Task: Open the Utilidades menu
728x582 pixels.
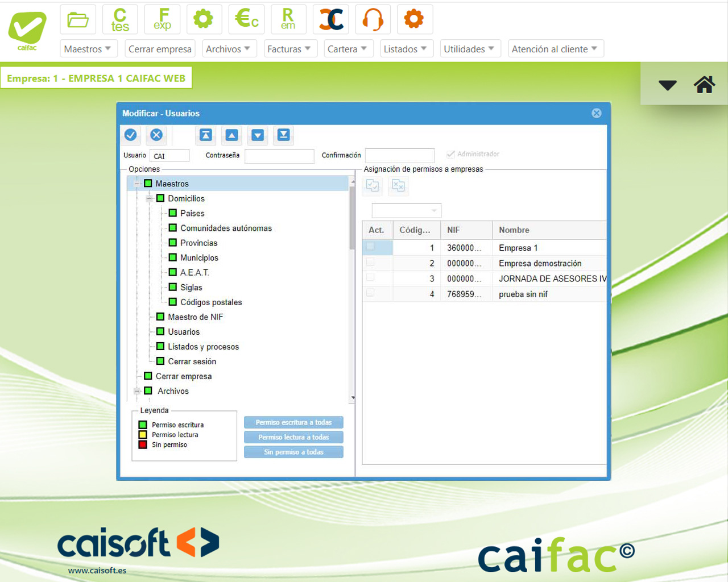Action: coord(469,49)
